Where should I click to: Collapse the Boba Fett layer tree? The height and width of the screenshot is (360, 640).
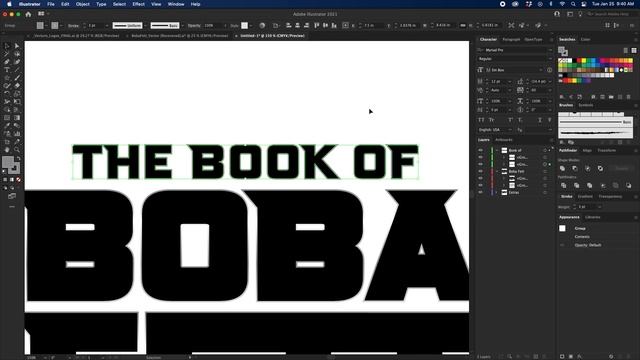point(497,171)
